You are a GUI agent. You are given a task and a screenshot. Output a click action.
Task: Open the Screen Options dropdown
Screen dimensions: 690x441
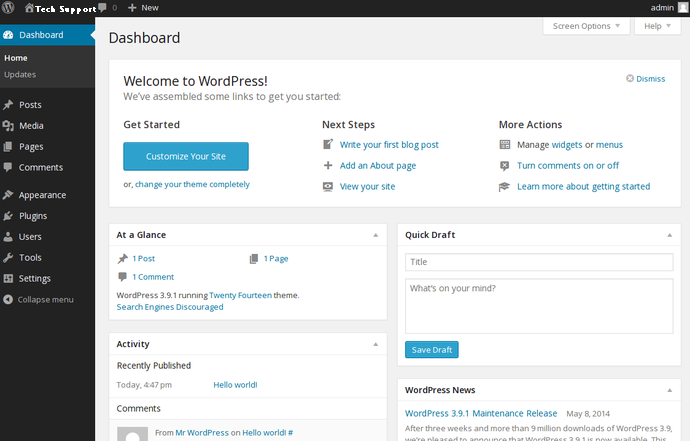point(586,26)
